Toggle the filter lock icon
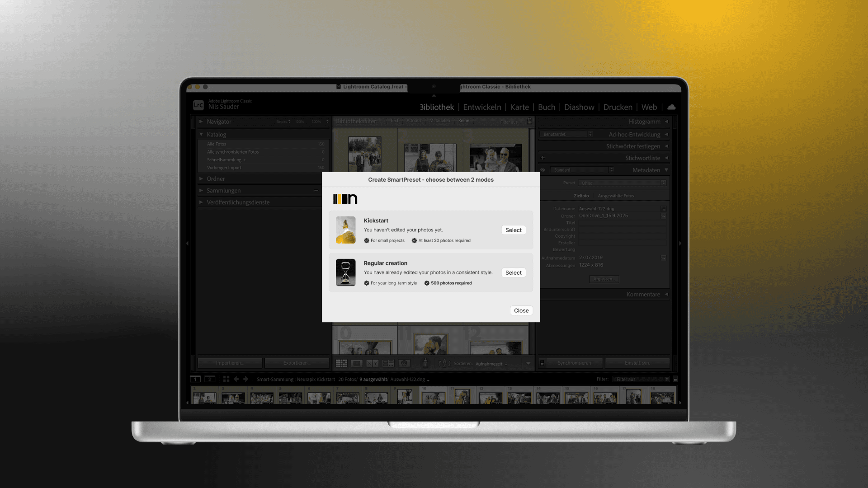 click(x=529, y=121)
